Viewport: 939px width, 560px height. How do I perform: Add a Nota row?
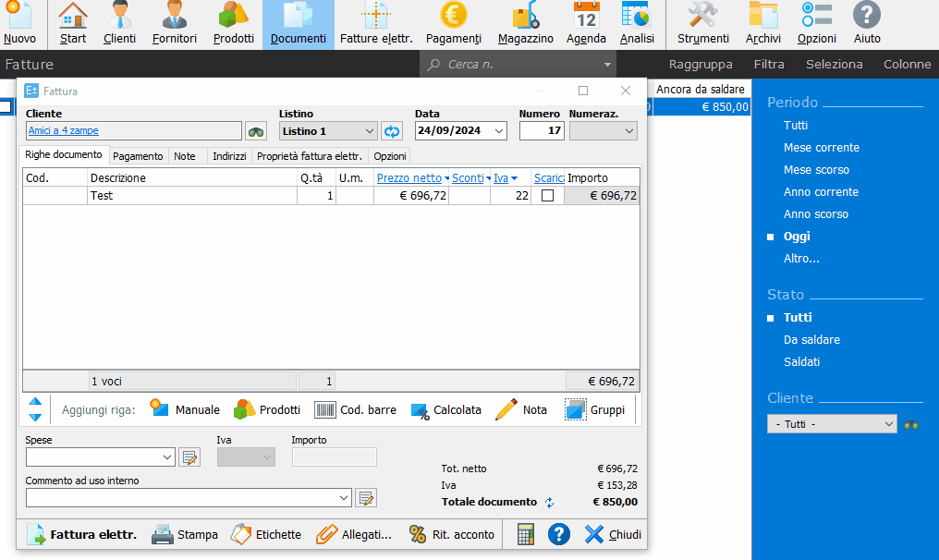point(521,409)
